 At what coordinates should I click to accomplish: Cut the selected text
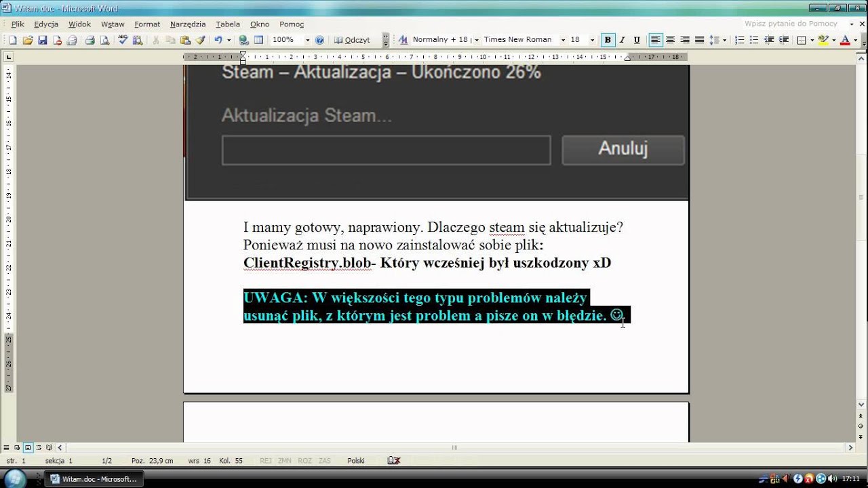pos(156,40)
